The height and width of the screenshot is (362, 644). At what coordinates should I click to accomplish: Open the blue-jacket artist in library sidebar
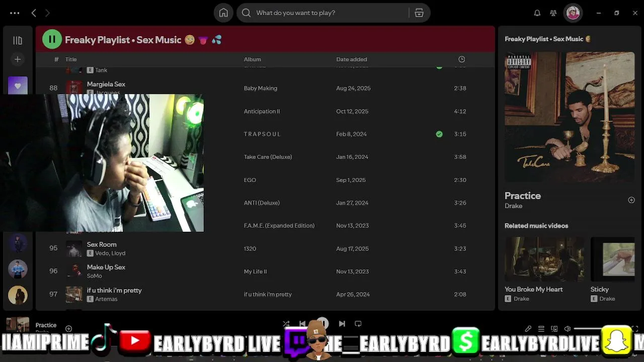18,269
